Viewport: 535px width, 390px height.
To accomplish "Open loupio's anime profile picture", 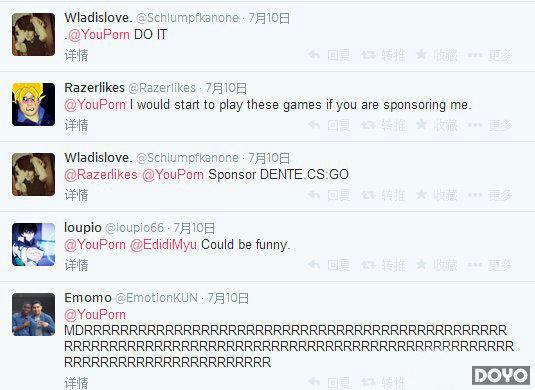I will [33, 244].
